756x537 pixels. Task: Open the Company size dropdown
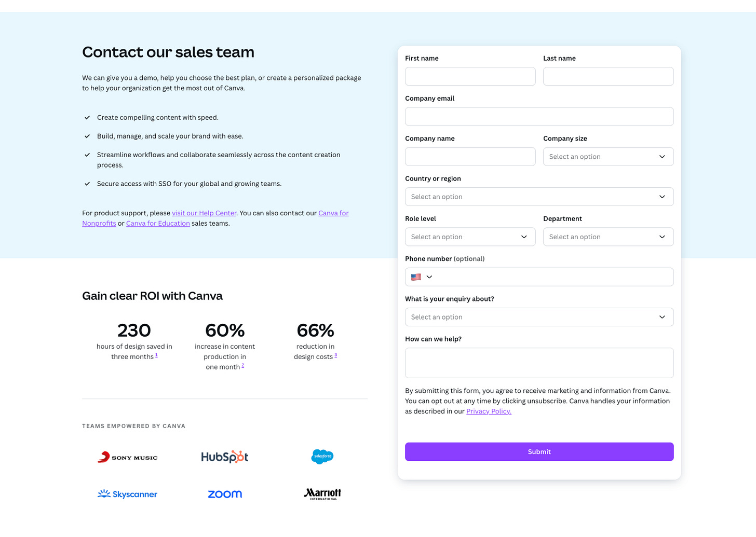click(608, 157)
